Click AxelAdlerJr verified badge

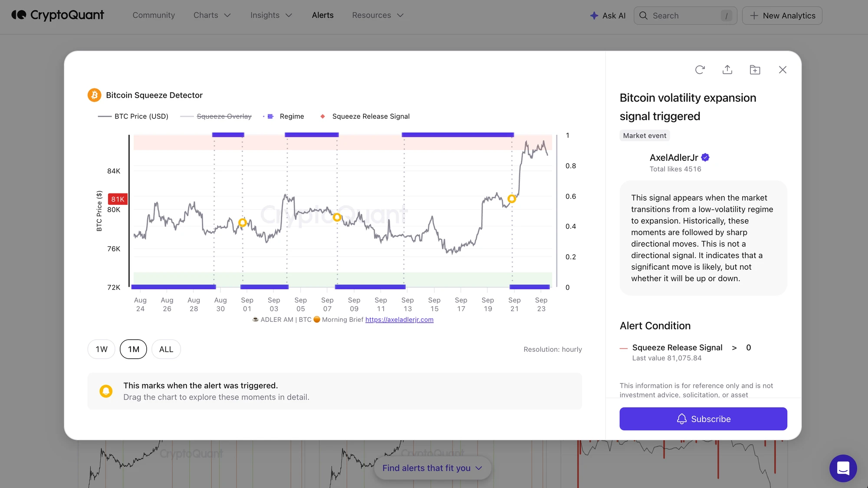click(705, 157)
